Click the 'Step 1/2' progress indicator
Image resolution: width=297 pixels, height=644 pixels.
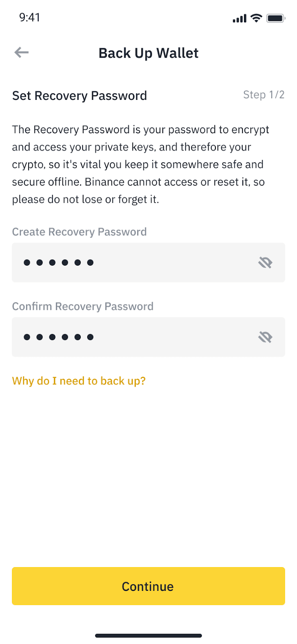click(264, 95)
